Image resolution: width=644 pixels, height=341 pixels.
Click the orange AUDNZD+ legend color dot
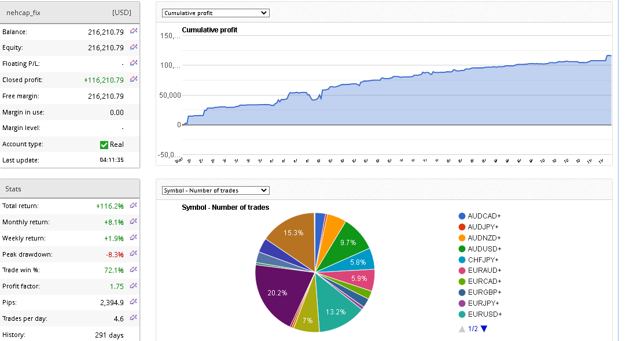click(462, 238)
